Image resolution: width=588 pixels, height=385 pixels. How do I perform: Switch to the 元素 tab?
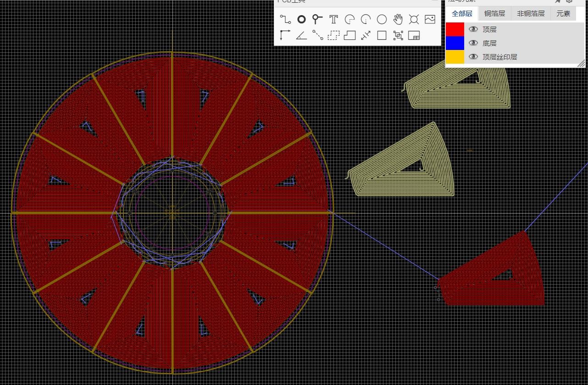coord(563,14)
